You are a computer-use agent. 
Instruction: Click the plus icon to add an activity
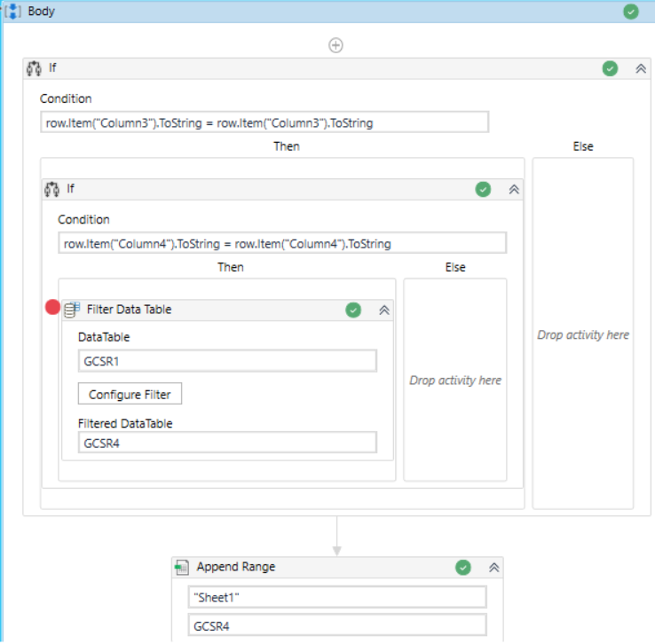click(335, 45)
